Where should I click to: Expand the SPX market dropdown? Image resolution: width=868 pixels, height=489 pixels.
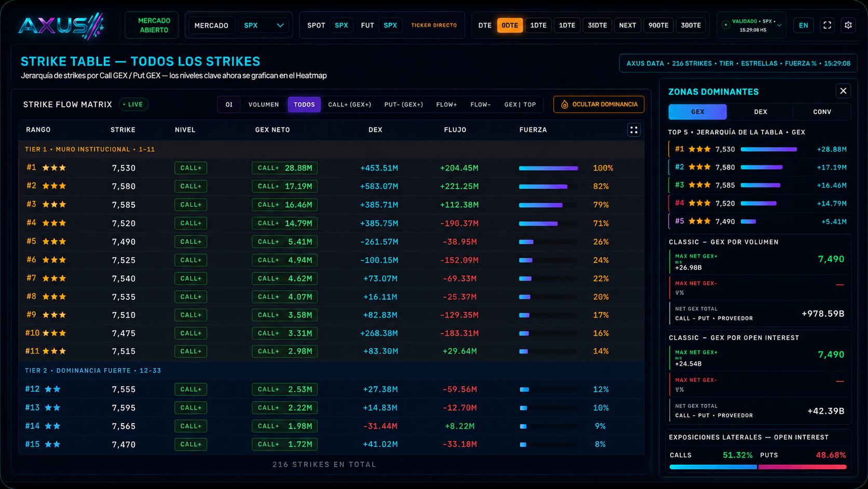click(x=264, y=25)
